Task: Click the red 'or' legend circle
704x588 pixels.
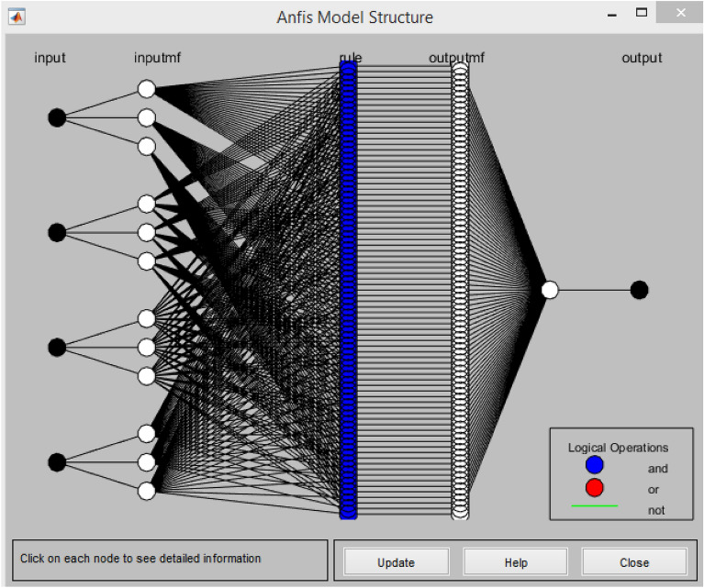Action: (x=595, y=488)
